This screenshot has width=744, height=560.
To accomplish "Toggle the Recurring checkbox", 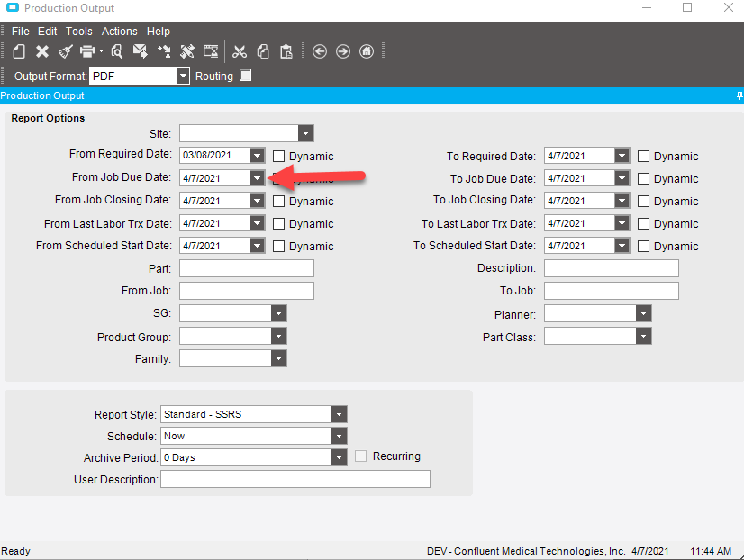I will pos(361,456).
